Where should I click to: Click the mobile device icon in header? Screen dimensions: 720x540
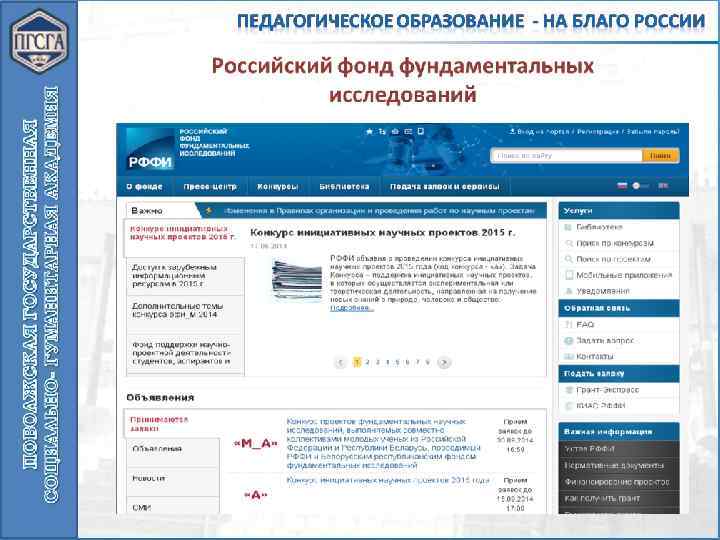(421, 132)
